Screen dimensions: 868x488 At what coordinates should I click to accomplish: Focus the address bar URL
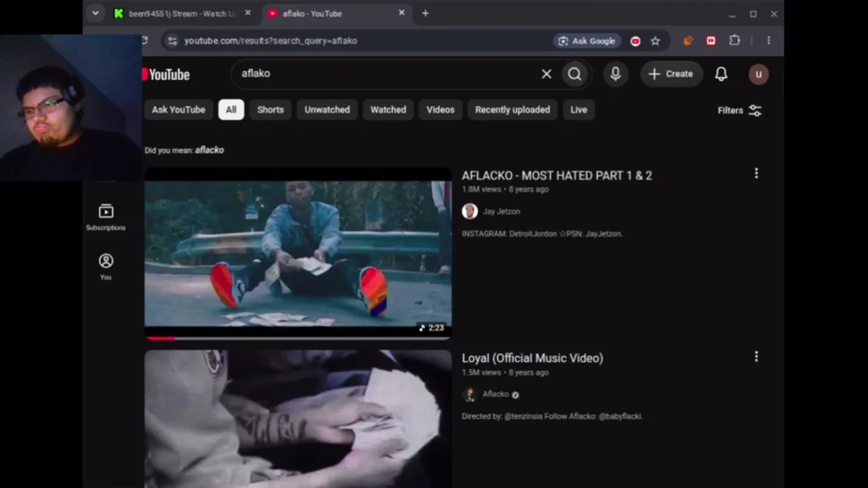tap(271, 41)
